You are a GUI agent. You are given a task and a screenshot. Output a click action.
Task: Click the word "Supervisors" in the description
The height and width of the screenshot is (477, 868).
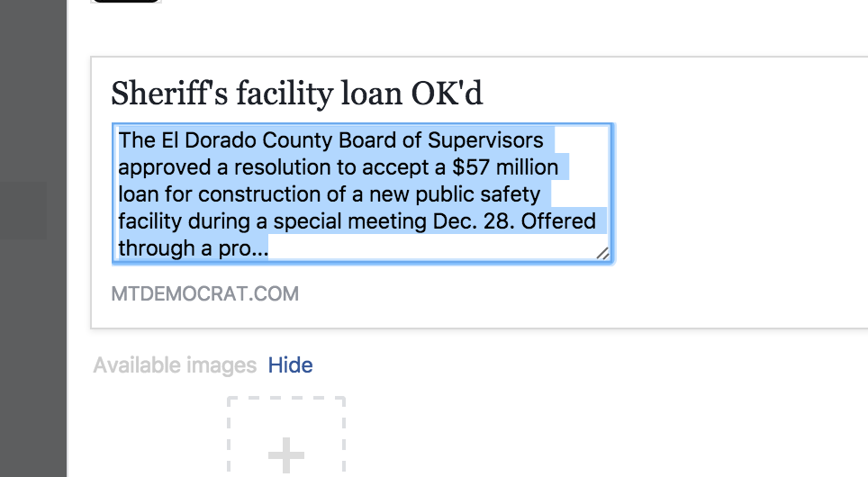(x=485, y=140)
